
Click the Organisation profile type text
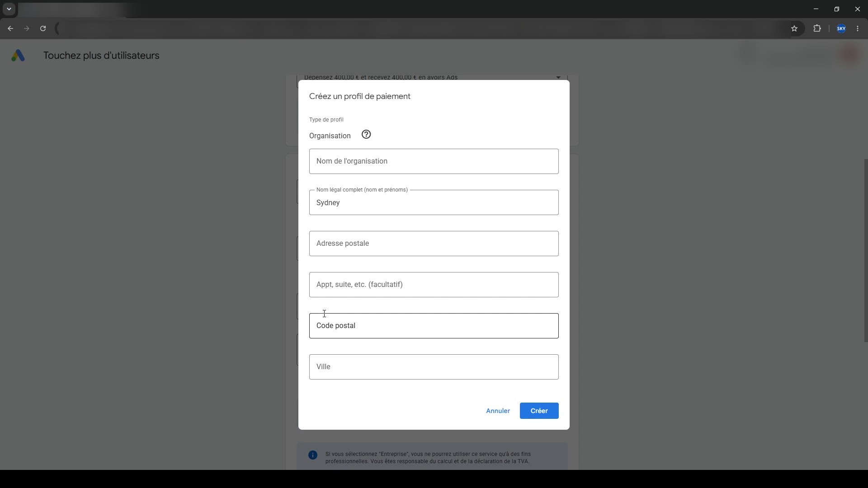[x=330, y=136]
